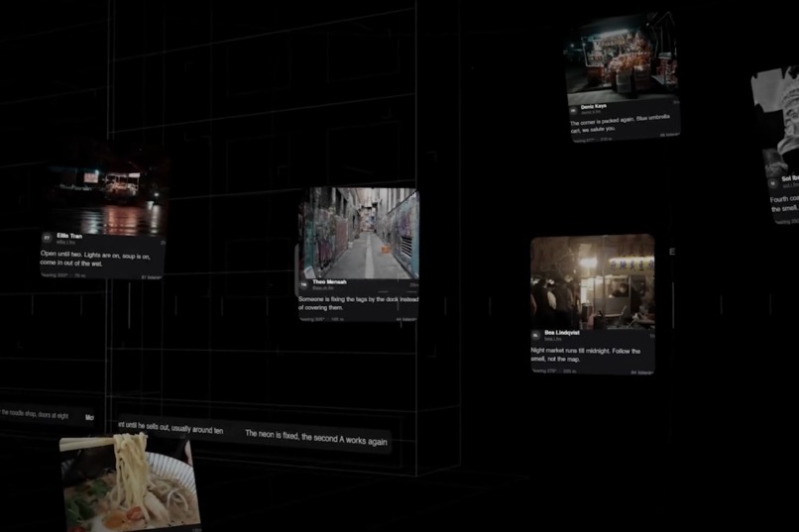The width and height of the screenshot is (799, 532).
Task: Open Theo Mensah's avatar icon
Action: 304,284
